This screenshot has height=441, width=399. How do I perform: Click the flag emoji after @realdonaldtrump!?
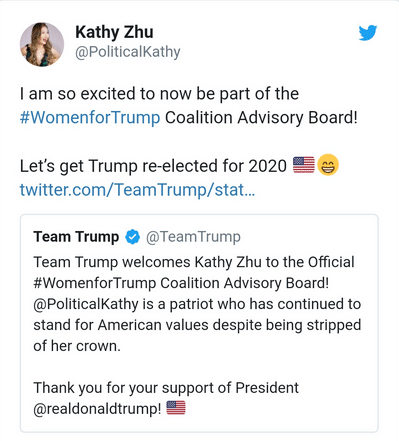pos(176,408)
